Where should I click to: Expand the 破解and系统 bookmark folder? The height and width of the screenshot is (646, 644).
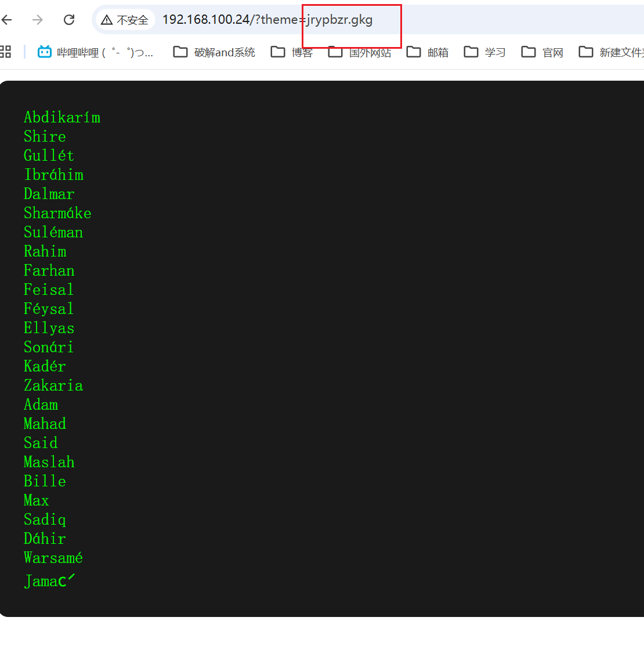[215, 52]
